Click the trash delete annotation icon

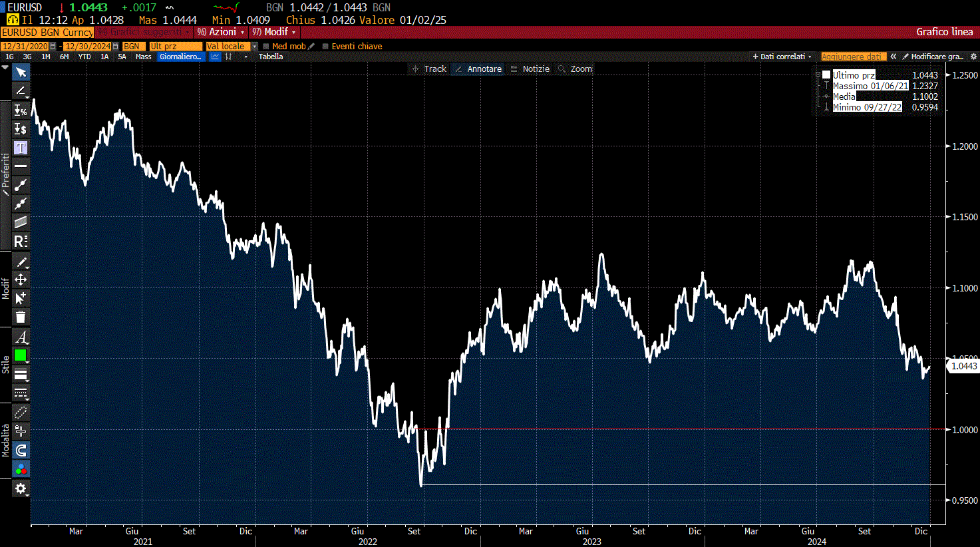(x=21, y=317)
